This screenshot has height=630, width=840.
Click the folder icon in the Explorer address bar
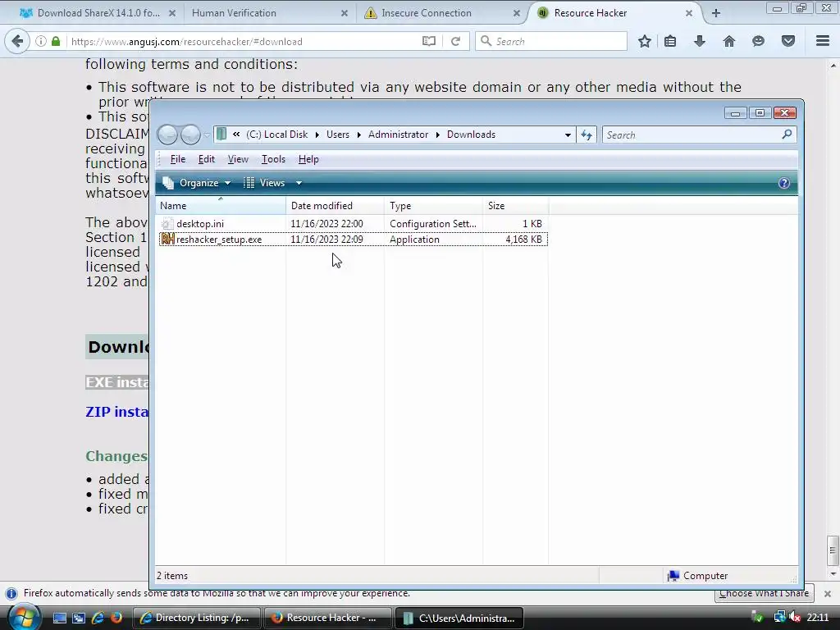221,135
